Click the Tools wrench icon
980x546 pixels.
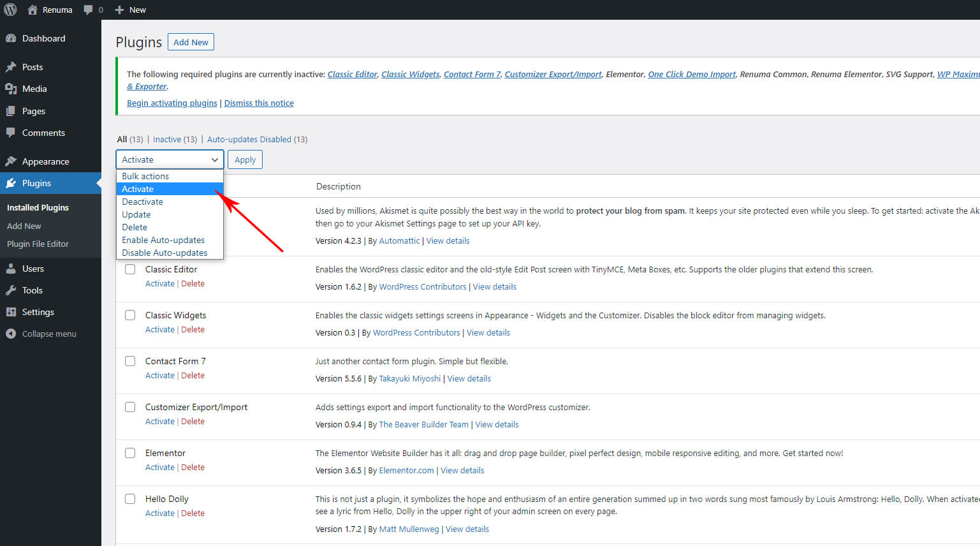[x=11, y=290]
